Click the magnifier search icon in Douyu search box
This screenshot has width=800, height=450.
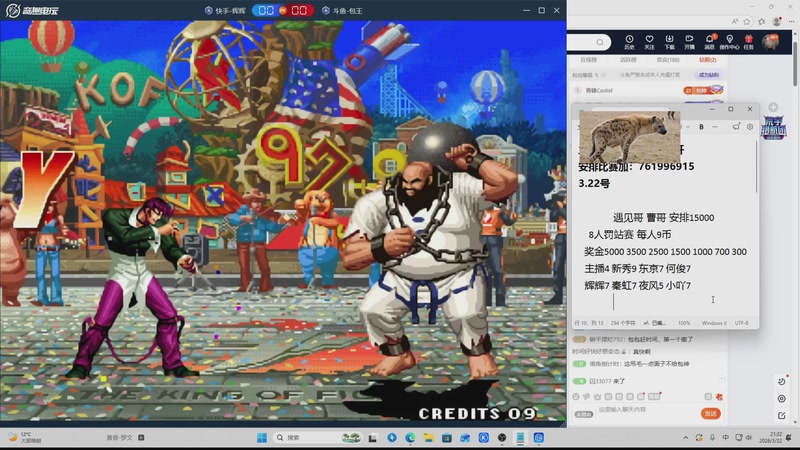pos(600,42)
